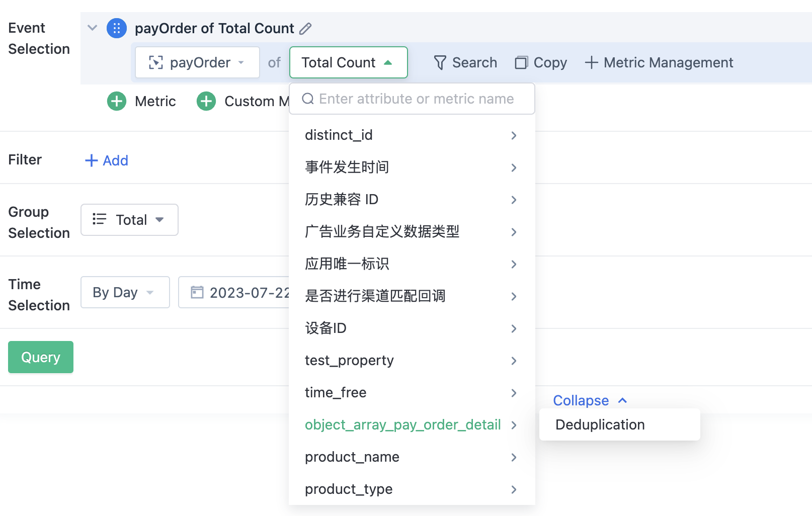Image resolution: width=812 pixels, height=516 pixels.
Task: Collapse the event selection panel chevron
Action: pos(92,28)
